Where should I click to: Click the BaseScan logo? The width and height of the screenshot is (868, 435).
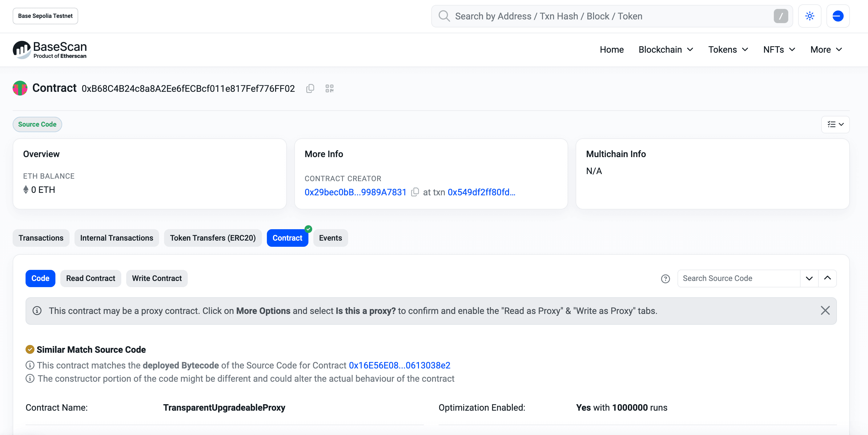[50, 50]
